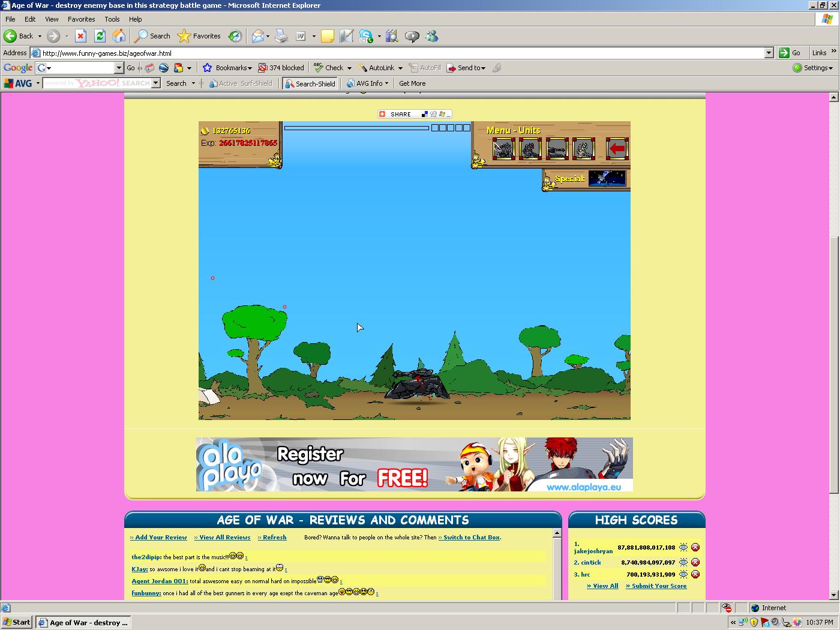Image resolution: width=840 pixels, height=630 pixels.
Task: Open AVG Info dropdown
Action: click(368, 83)
